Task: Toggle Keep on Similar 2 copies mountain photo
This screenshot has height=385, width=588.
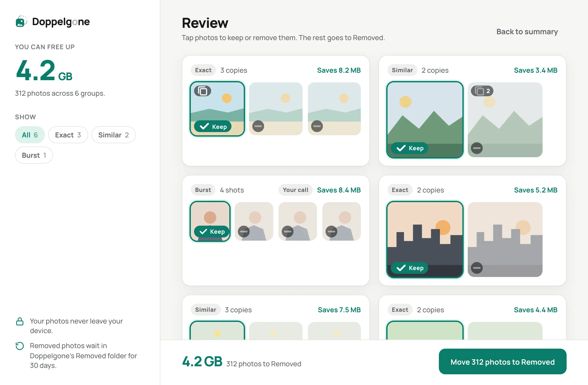Action: click(409, 148)
